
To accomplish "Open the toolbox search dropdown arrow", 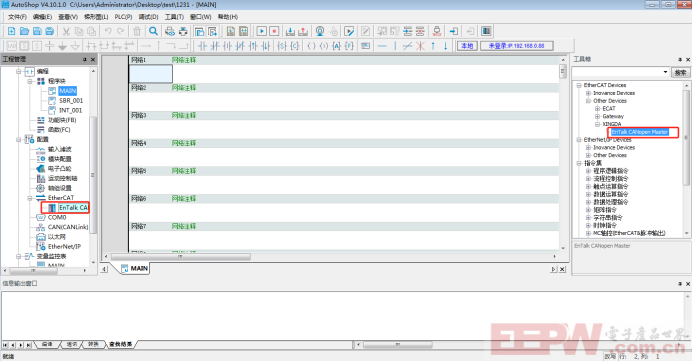I will [665, 72].
